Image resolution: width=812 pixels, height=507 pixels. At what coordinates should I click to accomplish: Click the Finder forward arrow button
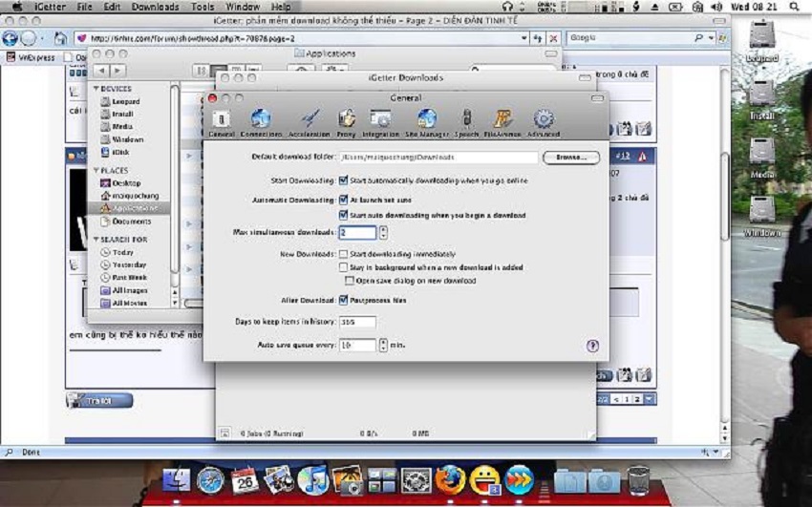click(118, 71)
